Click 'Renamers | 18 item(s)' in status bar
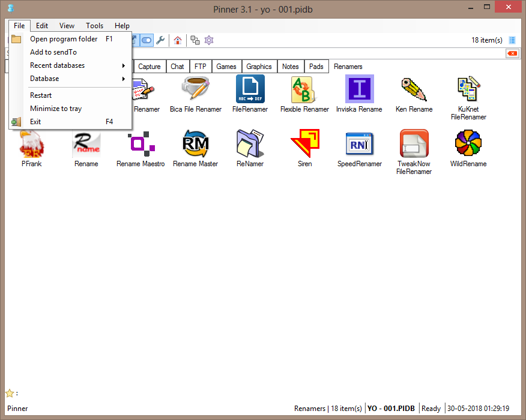The image size is (526, 420). [328, 408]
